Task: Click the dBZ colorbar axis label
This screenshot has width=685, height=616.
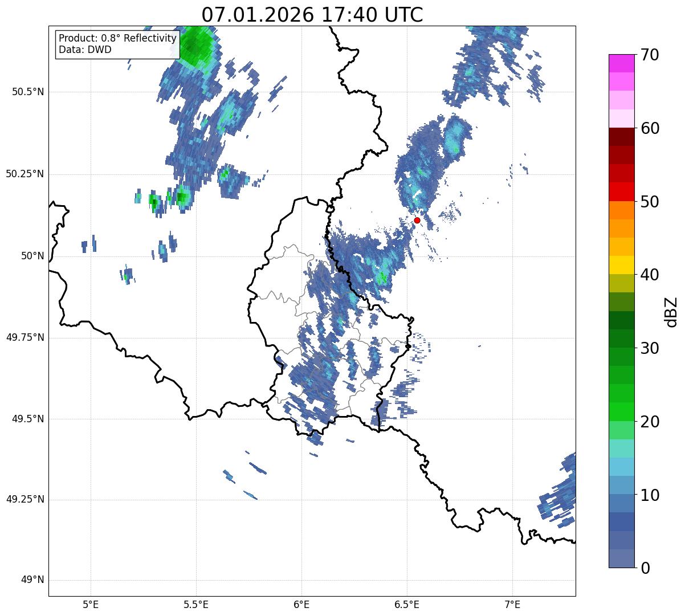Action: 671,312
